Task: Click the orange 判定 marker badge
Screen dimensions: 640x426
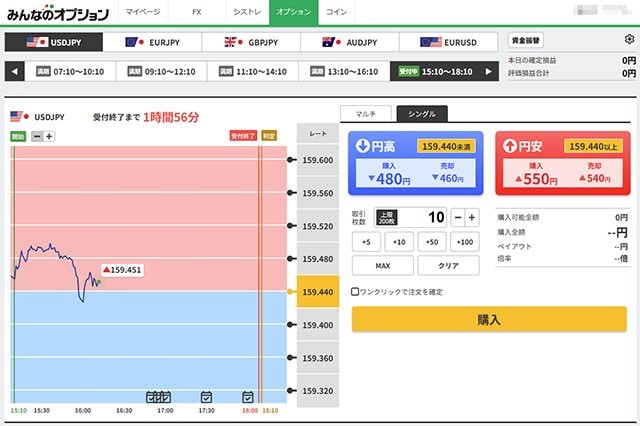Action: 269,135
